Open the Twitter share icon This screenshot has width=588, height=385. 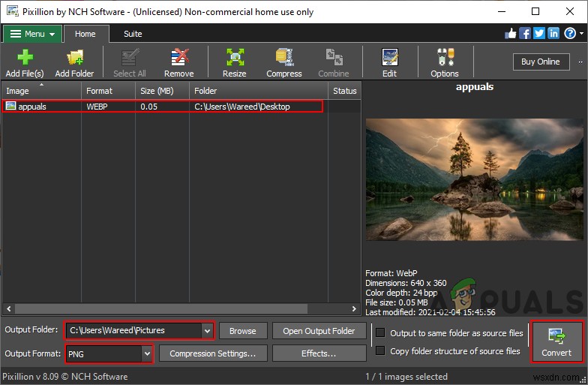tap(539, 33)
